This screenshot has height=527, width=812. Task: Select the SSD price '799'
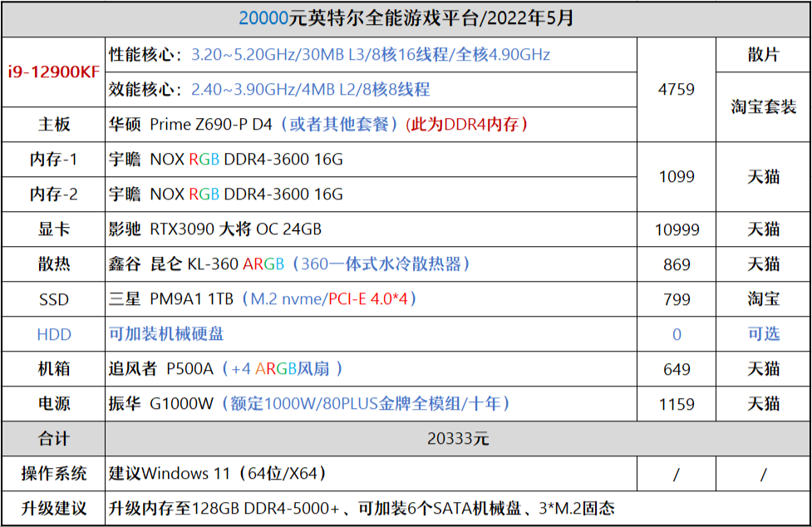(x=677, y=299)
